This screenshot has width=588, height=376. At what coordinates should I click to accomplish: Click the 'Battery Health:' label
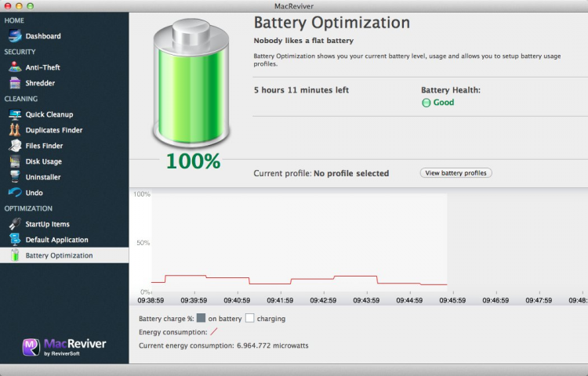[x=450, y=90]
